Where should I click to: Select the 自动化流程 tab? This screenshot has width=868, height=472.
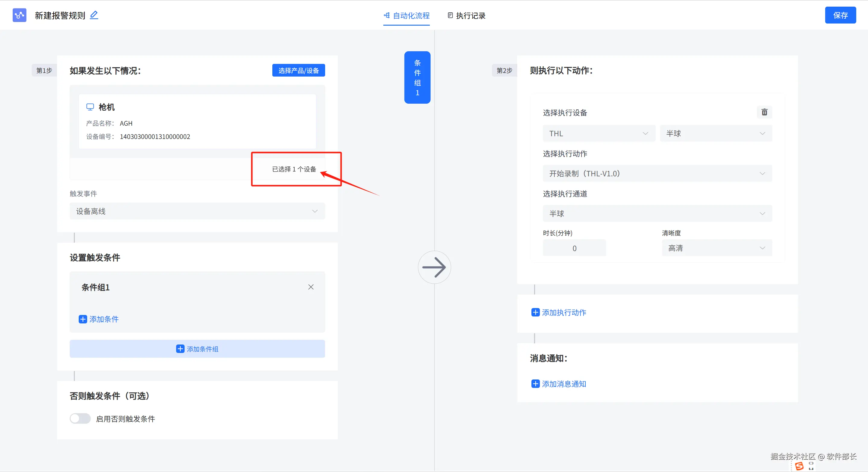click(407, 15)
